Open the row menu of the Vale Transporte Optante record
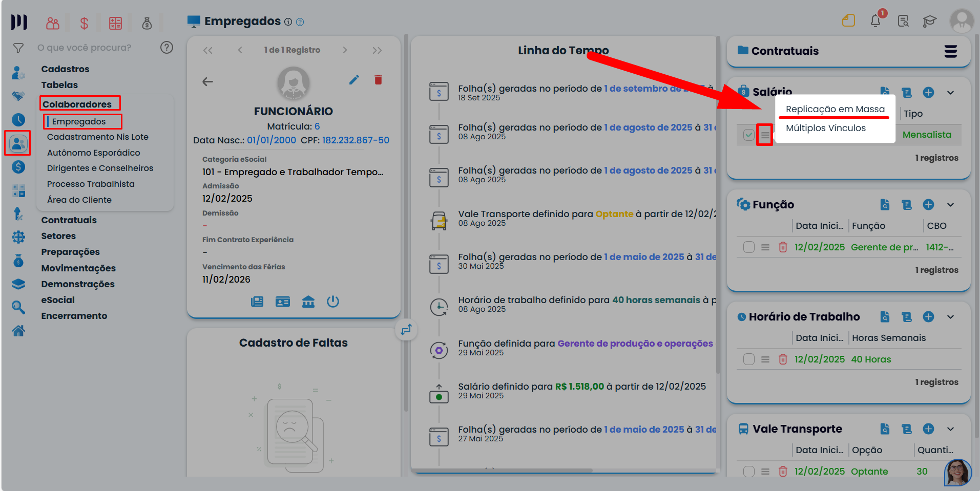980x491 pixels. 765,472
